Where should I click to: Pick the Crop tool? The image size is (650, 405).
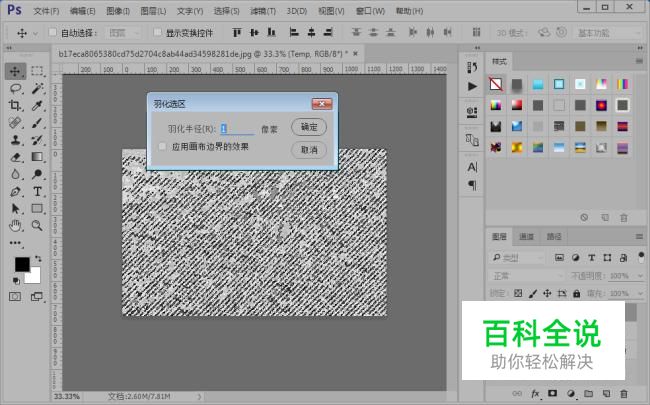pos(15,105)
